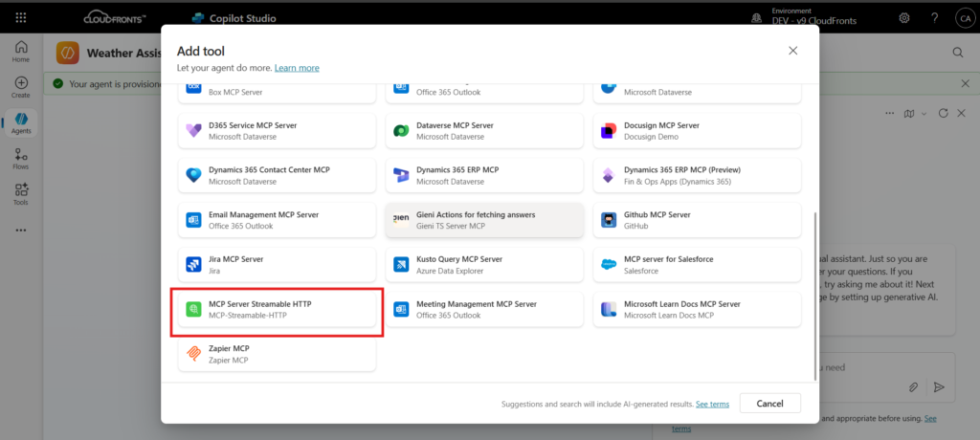This screenshot has width=980, height=440.
Task: Send the chat message arrow icon
Action: [939, 387]
